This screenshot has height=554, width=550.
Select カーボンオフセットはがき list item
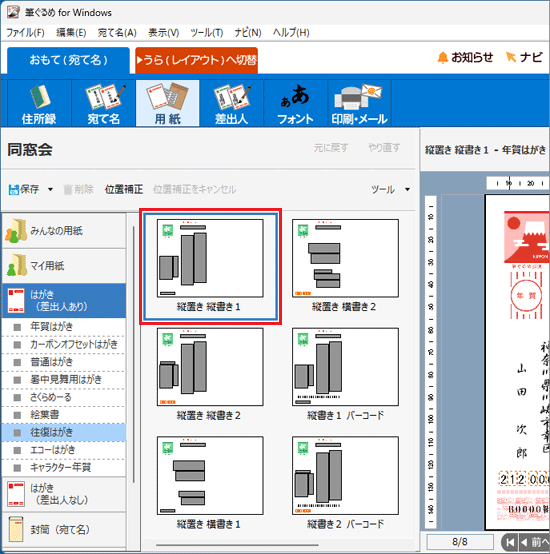tap(64, 344)
